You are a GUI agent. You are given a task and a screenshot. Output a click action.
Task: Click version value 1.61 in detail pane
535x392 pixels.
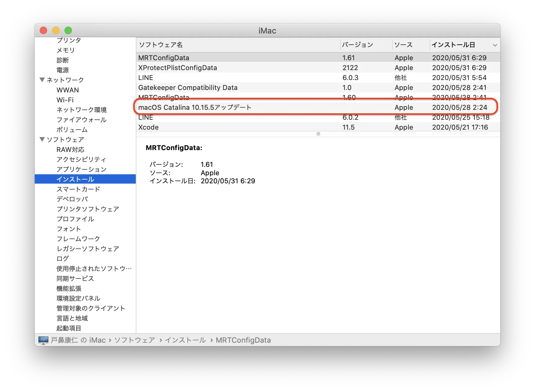[x=207, y=164]
